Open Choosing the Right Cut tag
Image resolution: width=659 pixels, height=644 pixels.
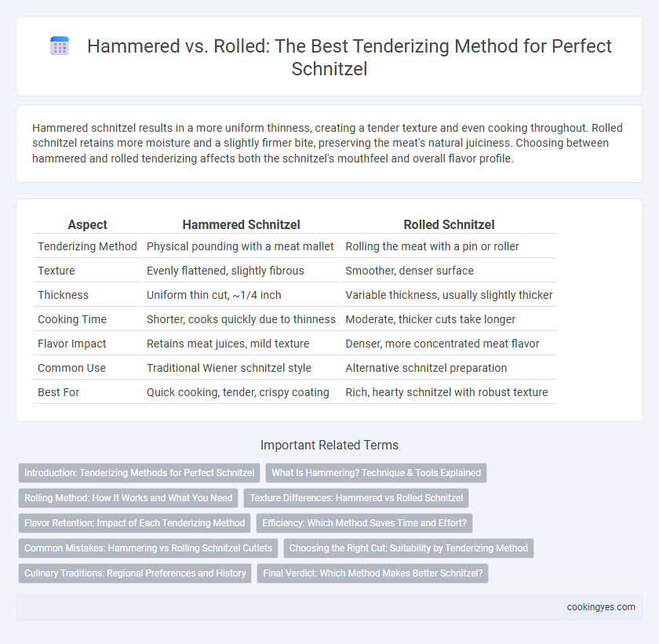(x=409, y=548)
